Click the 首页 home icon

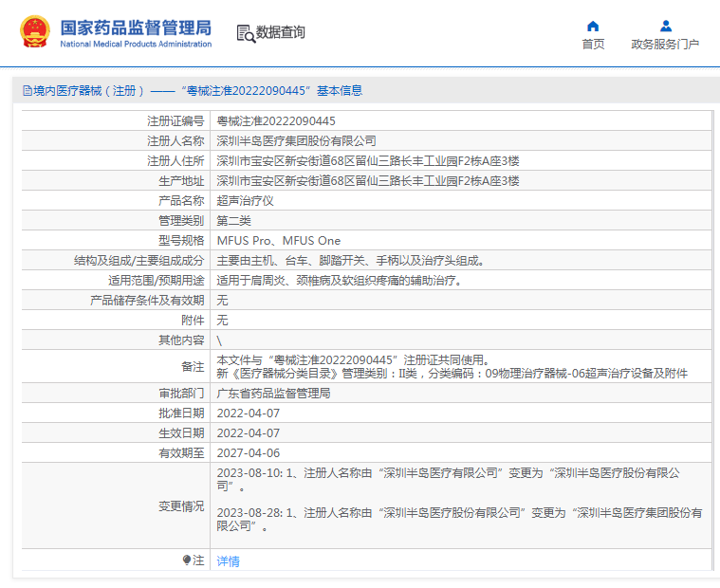pyautogui.click(x=593, y=27)
